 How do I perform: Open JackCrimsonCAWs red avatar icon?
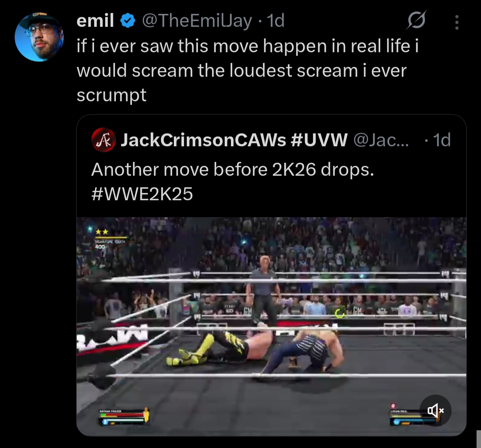(103, 140)
